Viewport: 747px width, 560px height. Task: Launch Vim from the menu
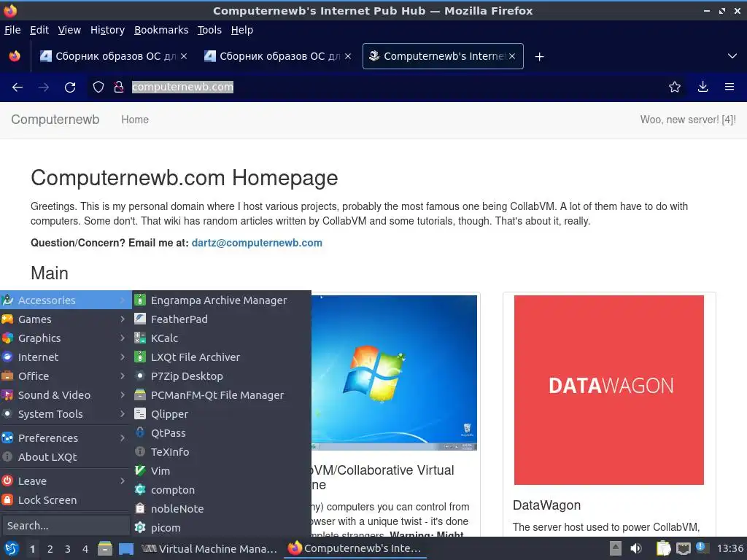pyautogui.click(x=222, y=471)
